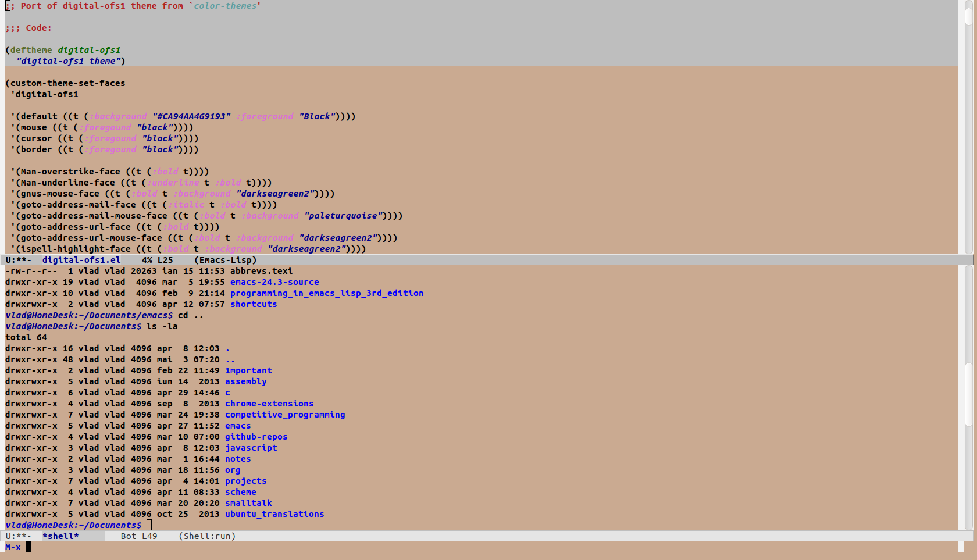Screen dimensions: 977x560
Task: Click the (Emacs-Lisp) major mode indicator
Action: point(226,260)
